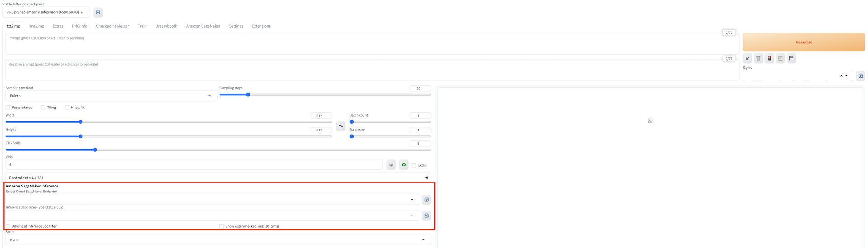The height and width of the screenshot is (248, 868).
Task: Click the green recycle icon to reuse seed
Action: pos(404,165)
